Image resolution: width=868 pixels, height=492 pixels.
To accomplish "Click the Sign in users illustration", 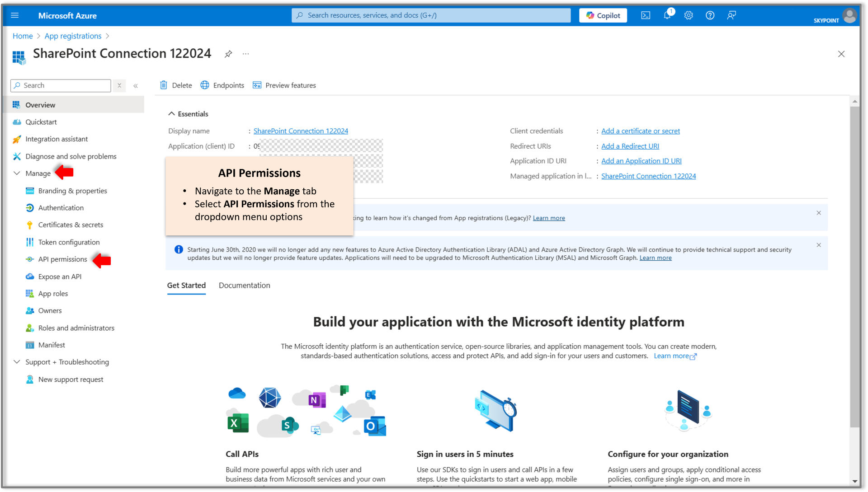I will pyautogui.click(x=496, y=411).
